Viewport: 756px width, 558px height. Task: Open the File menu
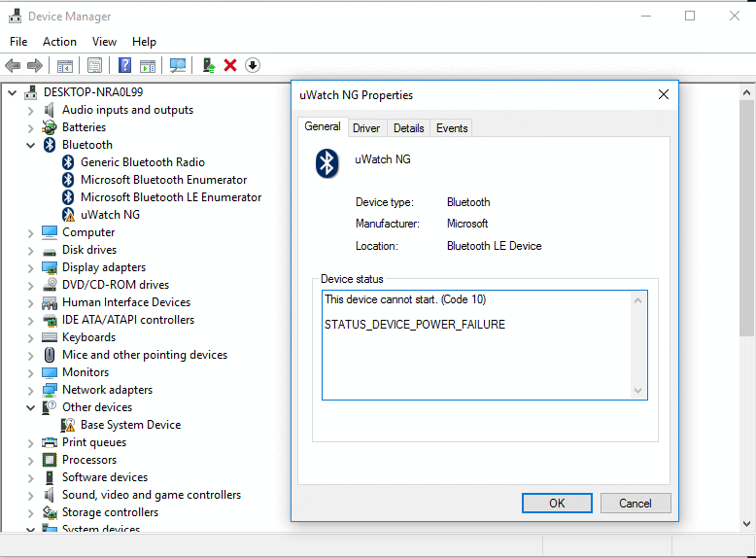[18, 42]
